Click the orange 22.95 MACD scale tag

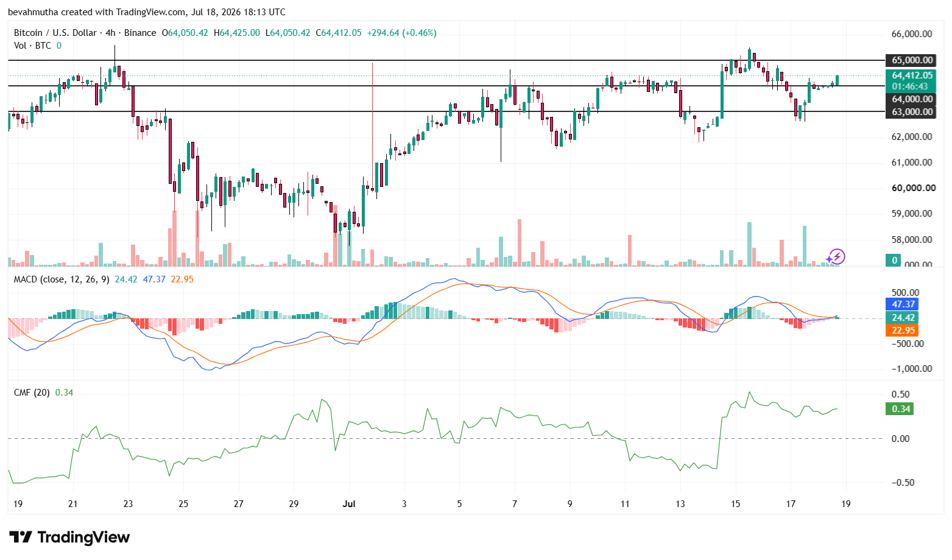pos(902,331)
